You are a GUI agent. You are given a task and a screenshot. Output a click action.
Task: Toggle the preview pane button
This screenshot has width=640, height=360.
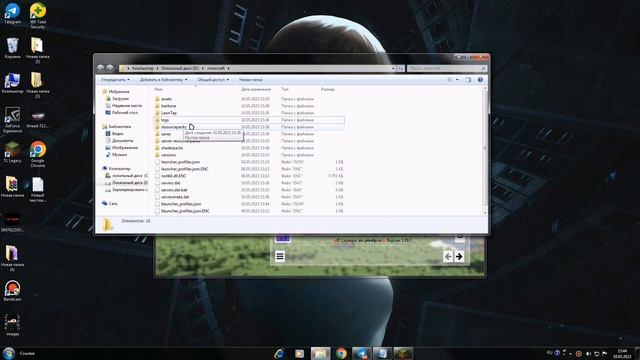pos(468,80)
